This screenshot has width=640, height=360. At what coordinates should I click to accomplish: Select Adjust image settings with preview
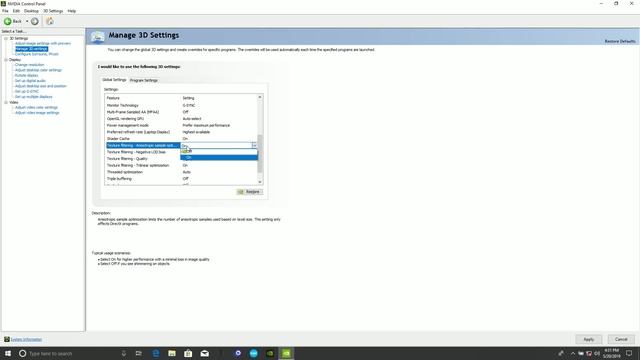coord(43,43)
